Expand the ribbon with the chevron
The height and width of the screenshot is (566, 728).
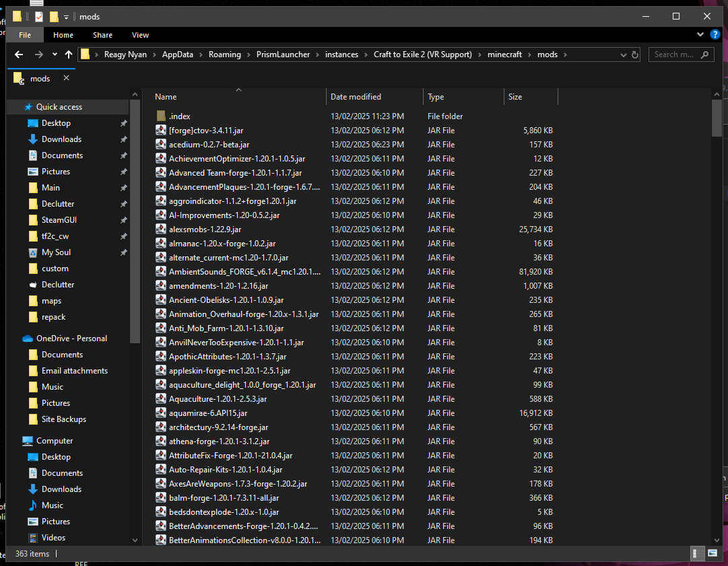pos(700,35)
